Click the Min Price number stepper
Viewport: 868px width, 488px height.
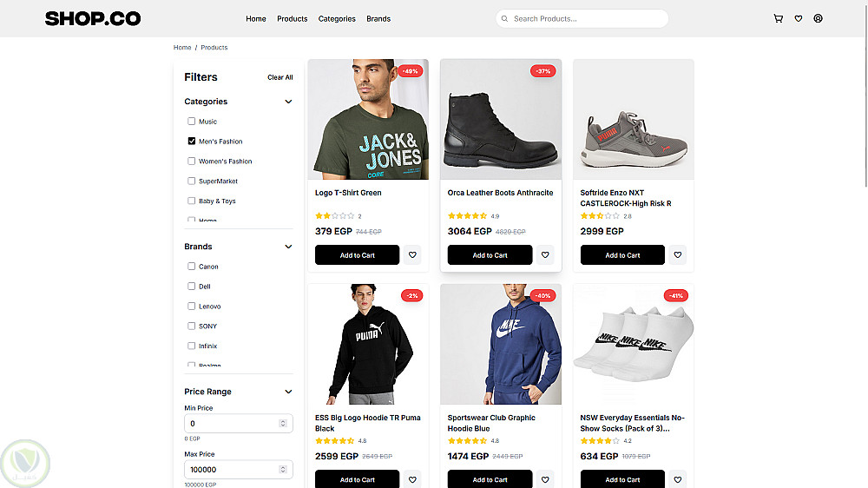(282, 424)
